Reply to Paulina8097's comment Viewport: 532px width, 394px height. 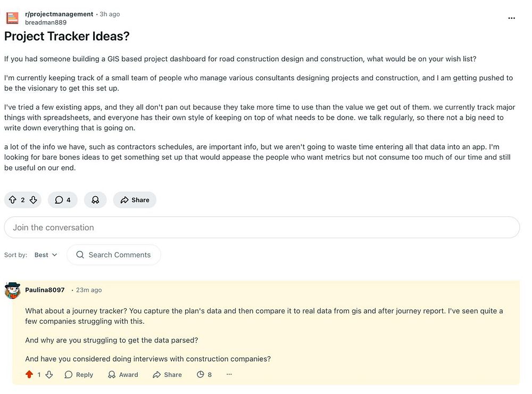(x=79, y=374)
